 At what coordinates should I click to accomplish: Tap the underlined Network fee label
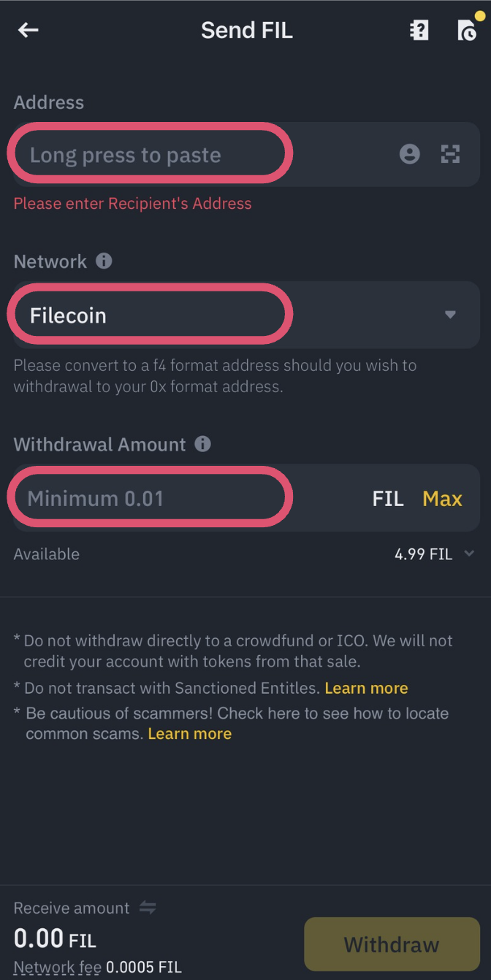pos(57,967)
